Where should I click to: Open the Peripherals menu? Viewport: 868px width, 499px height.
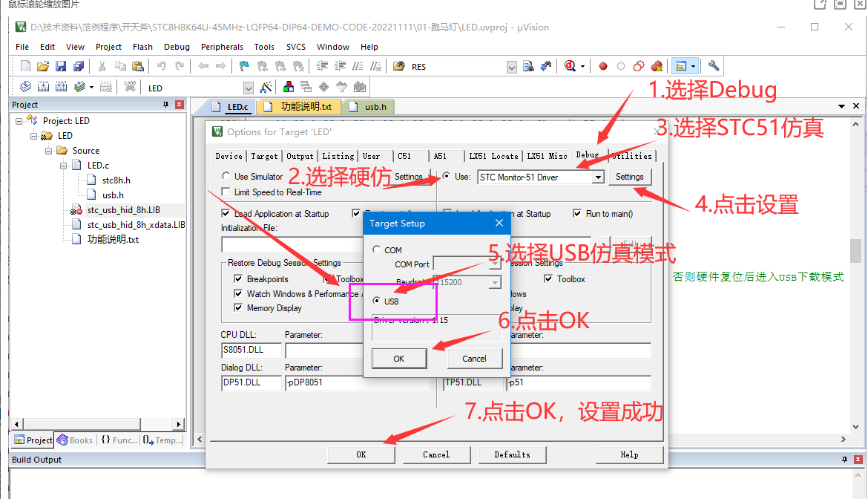click(222, 47)
